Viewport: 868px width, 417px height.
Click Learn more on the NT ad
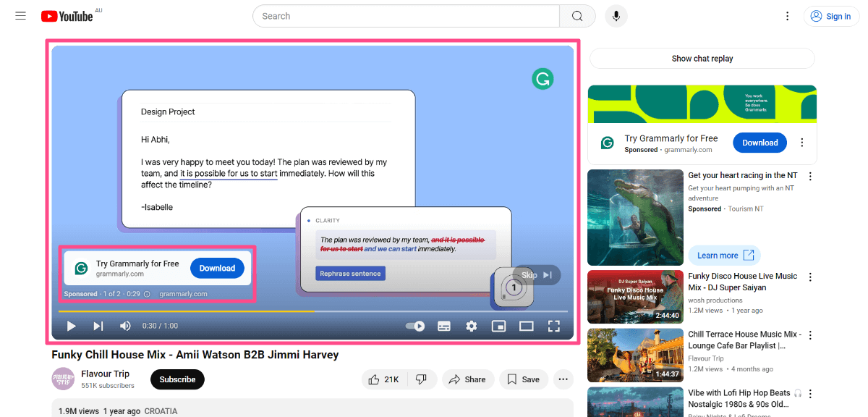[x=725, y=256]
